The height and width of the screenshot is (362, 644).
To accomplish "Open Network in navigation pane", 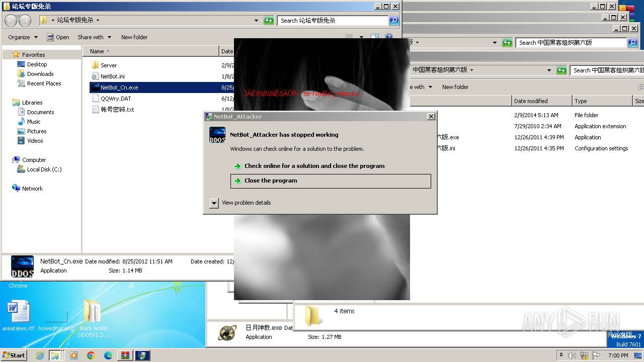I will click(x=32, y=189).
